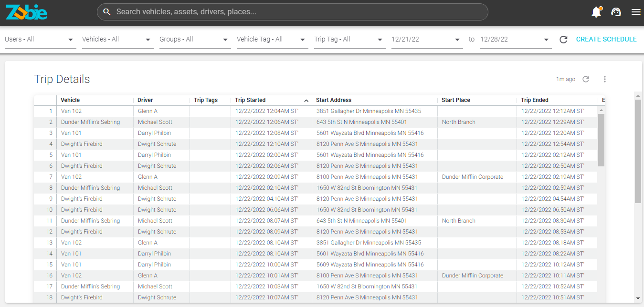The image size is (644, 307).
Task: Click trip ended 12/22/2022 02:59AM cell
Action: point(553,188)
